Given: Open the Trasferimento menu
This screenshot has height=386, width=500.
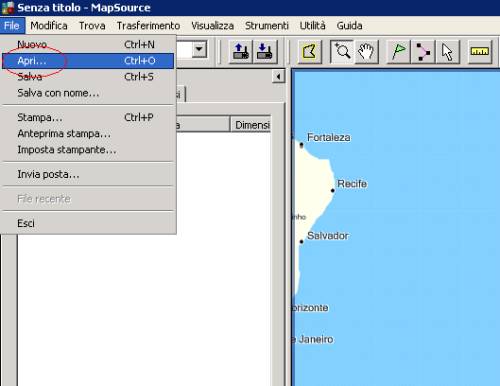Looking at the screenshot, I should coord(148,26).
